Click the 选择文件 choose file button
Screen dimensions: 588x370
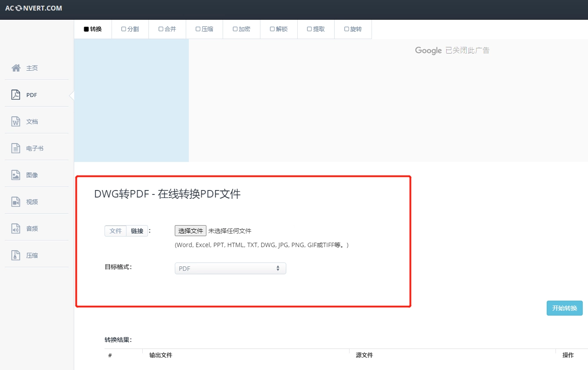click(191, 231)
